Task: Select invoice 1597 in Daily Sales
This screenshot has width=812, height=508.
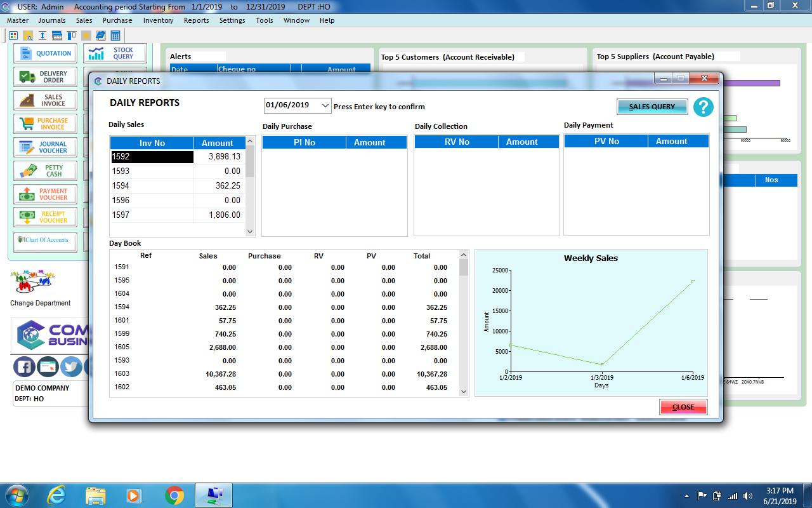Action: [x=152, y=216]
